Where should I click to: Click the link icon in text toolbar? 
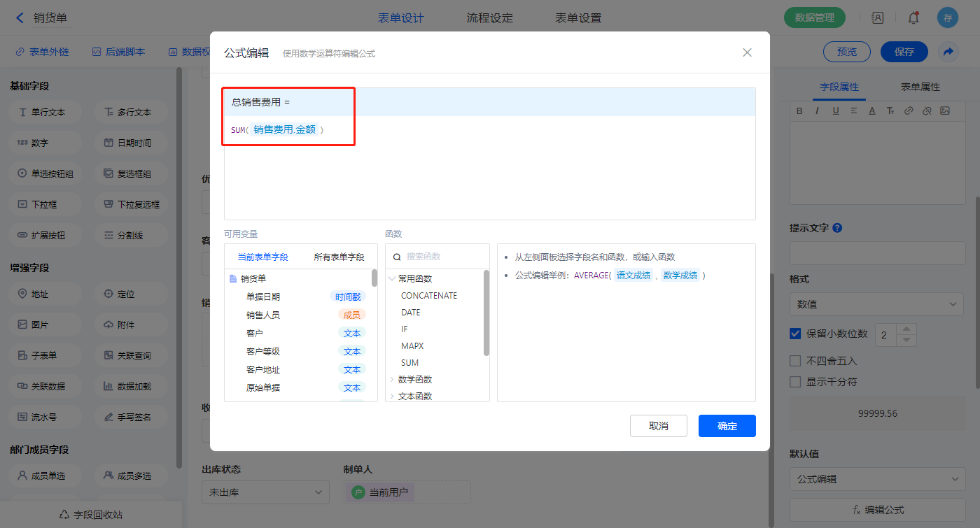(x=908, y=110)
